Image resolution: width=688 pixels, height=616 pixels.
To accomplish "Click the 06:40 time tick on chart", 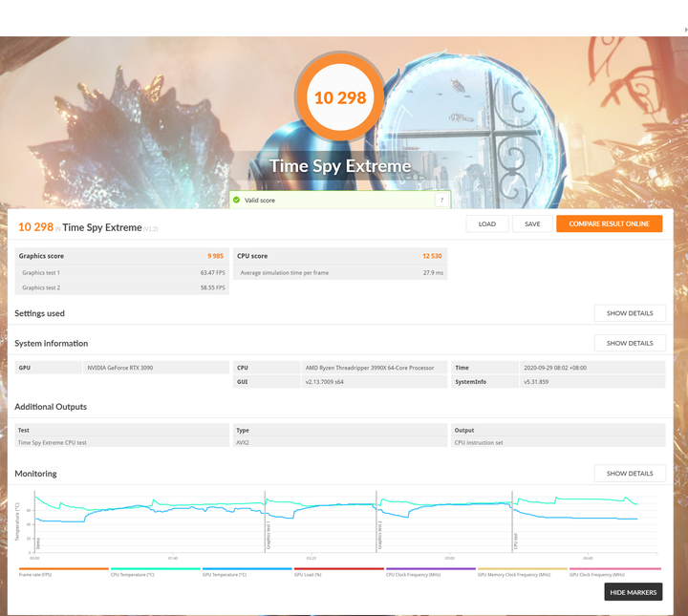I will (588, 558).
